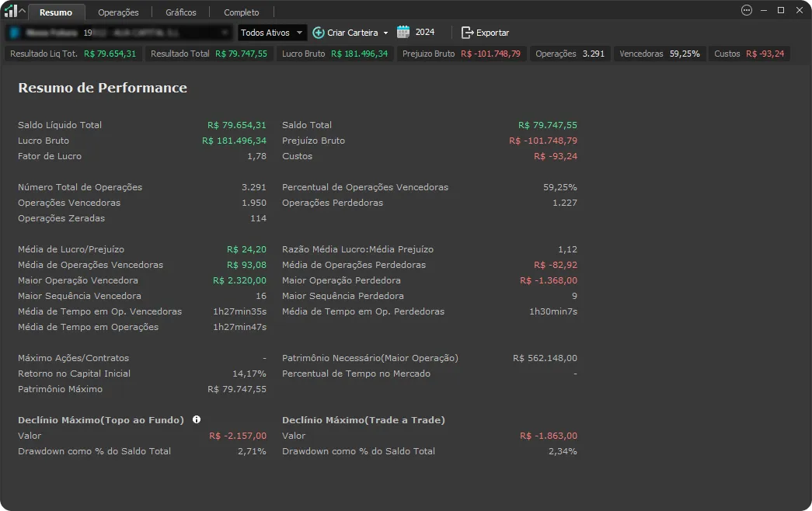This screenshot has height=511, width=812.
Task: Click the 2024 period selector
Action: click(425, 33)
